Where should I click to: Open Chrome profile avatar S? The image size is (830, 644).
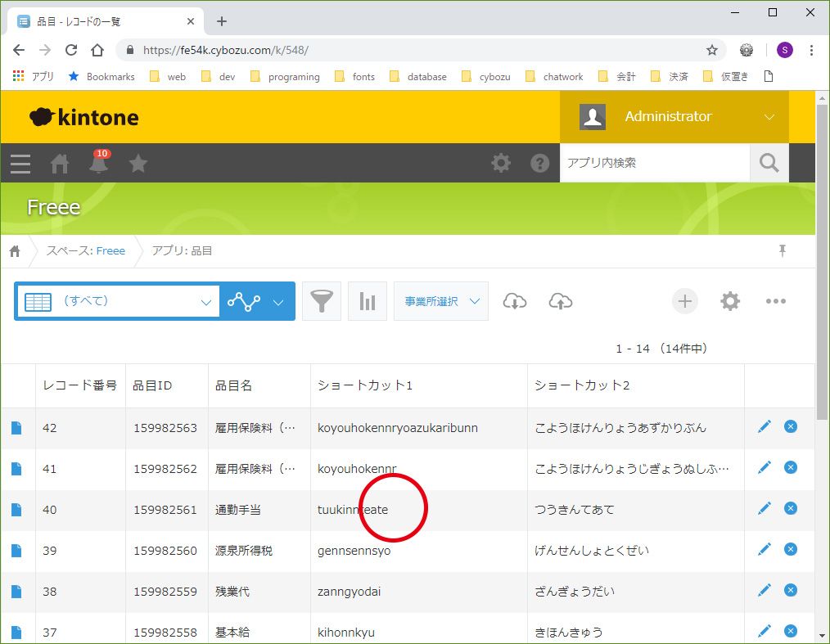click(785, 50)
